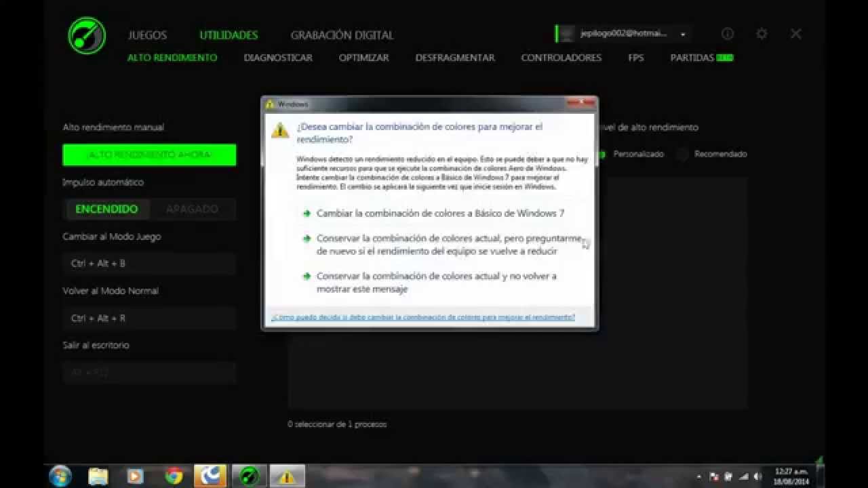Click the Impulso automático label
The height and width of the screenshot is (488, 868).
pos(103,182)
